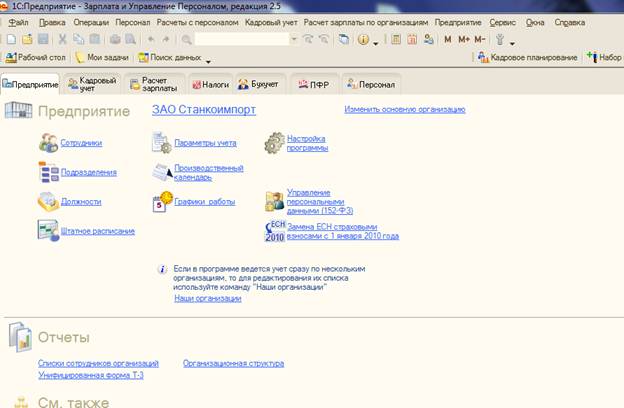Open Списки сотрудников организаций report
The width and height of the screenshot is (624, 408).
click(x=98, y=363)
